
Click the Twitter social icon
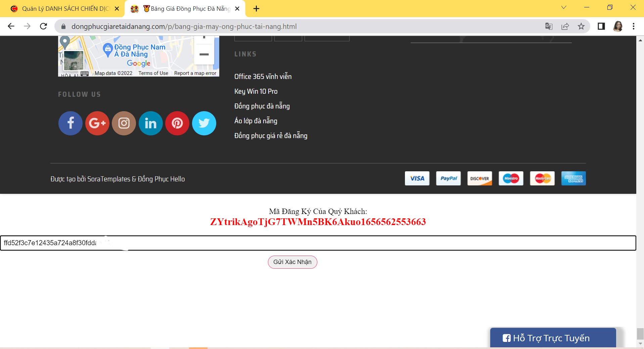point(204,123)
